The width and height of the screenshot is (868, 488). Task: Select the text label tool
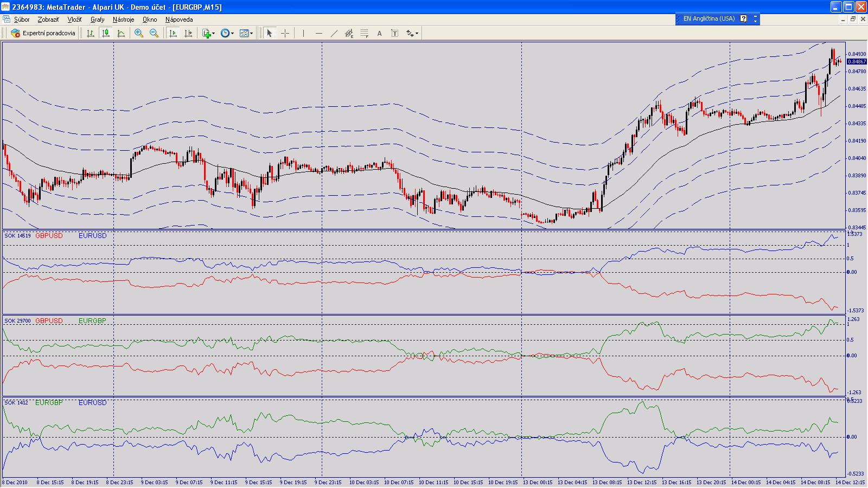click(394, 33)
